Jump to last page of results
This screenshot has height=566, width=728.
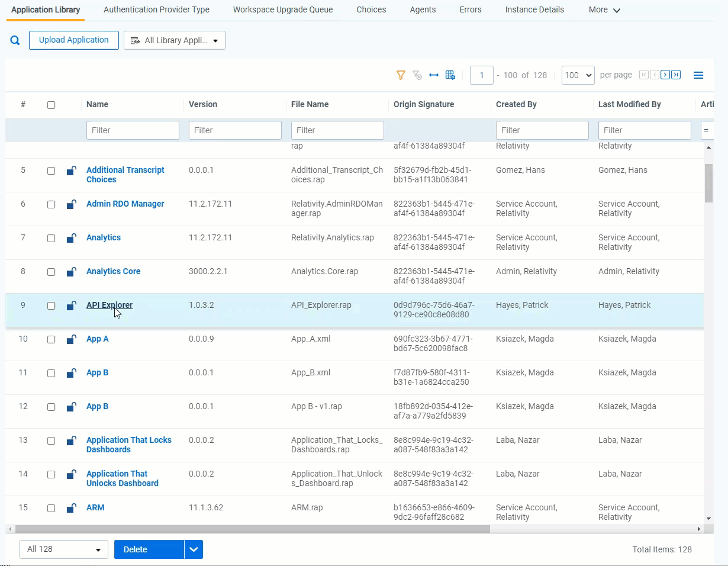tap(676, 75)
